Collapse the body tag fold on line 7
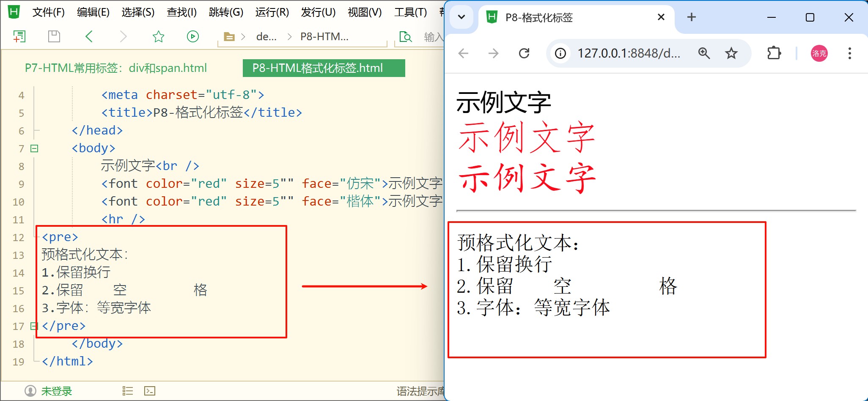868x401 pixels. tap(34, 148)
